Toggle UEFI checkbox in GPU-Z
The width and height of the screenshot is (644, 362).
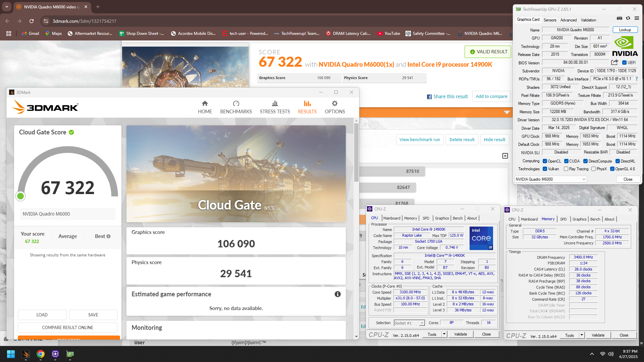[x=624, y=63]
